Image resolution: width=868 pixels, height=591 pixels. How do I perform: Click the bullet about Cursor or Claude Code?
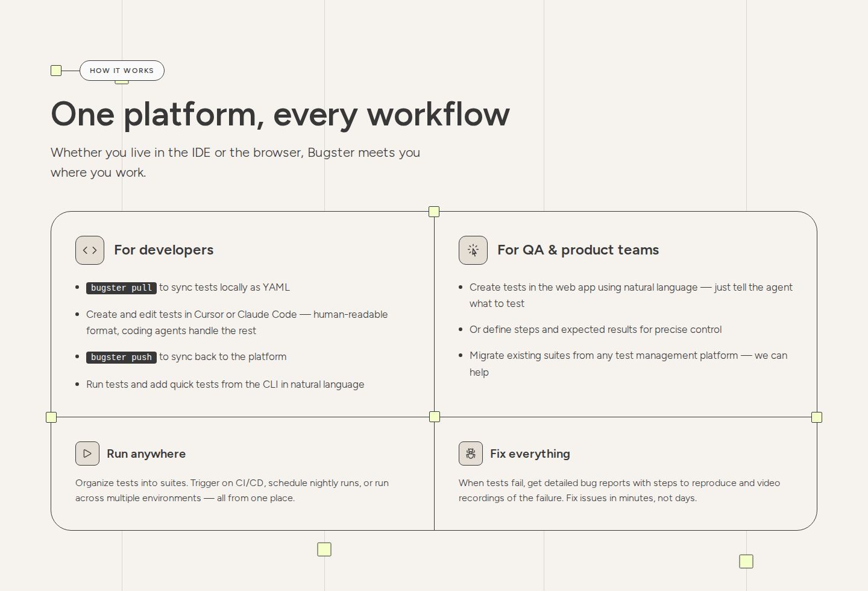pos(237,323)
